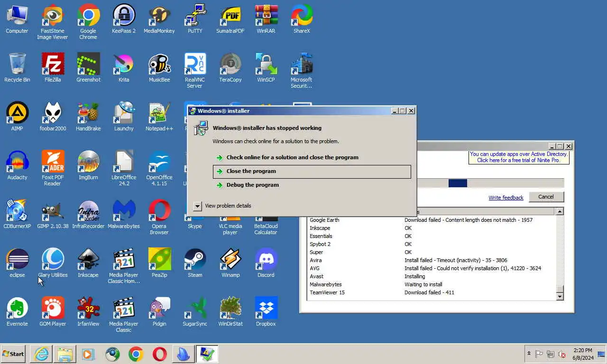Open Windows Explorer from the taskbar
The width and height of the screenshot is (607, 364).
(x=65, y=354)
